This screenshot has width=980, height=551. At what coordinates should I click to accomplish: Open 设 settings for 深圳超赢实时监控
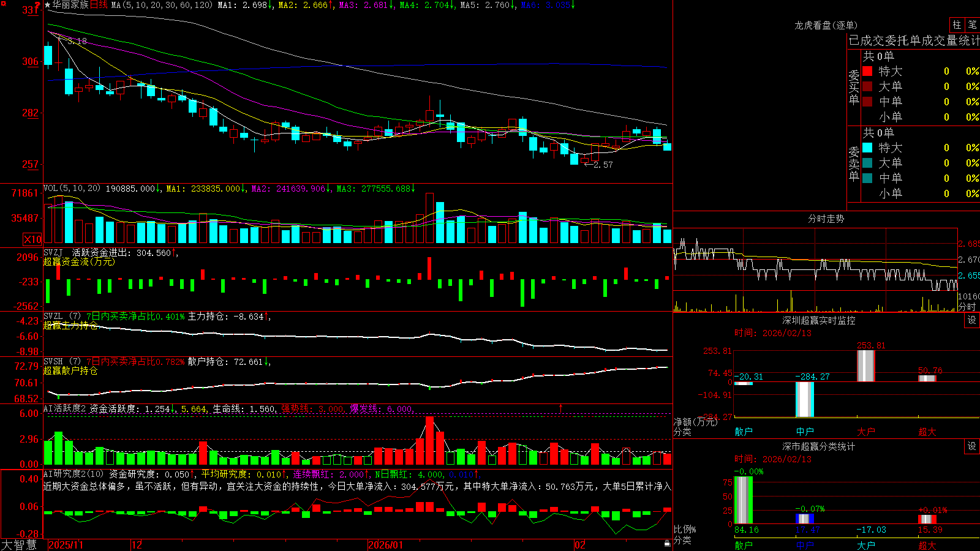[972, 320]
